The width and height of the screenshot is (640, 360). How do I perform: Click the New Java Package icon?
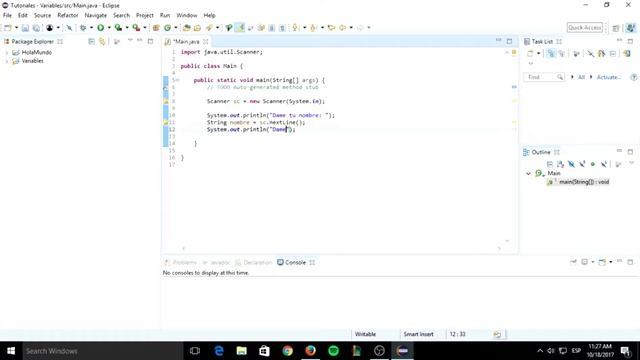(156, 28)
